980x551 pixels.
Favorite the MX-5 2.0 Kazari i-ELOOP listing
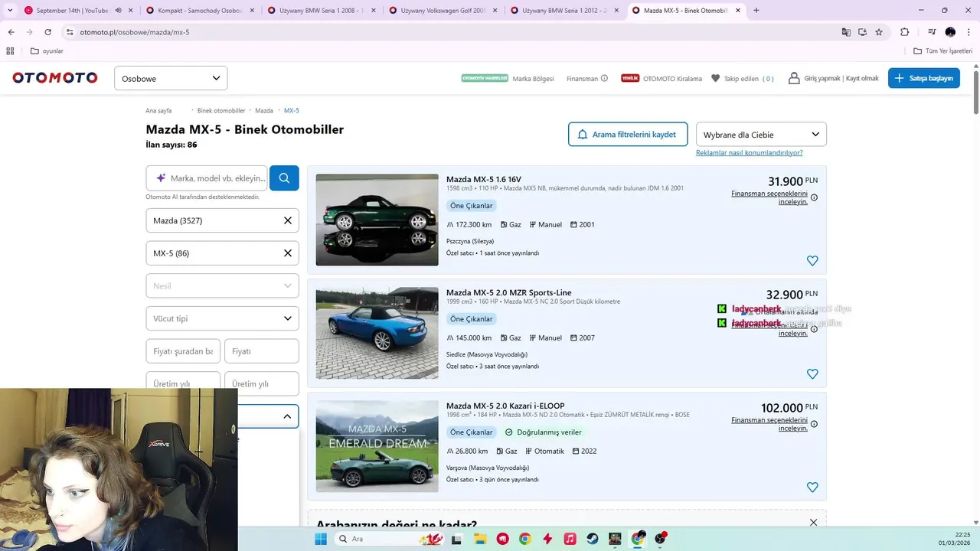tap(812, 487)
